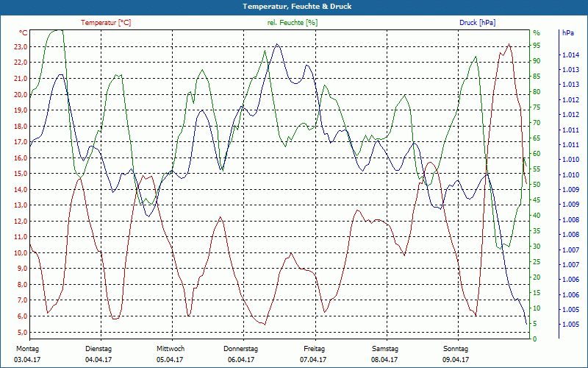Click the '17,0' temperature axis value
The image size is (588, 368).
click(x=21, y=142)
